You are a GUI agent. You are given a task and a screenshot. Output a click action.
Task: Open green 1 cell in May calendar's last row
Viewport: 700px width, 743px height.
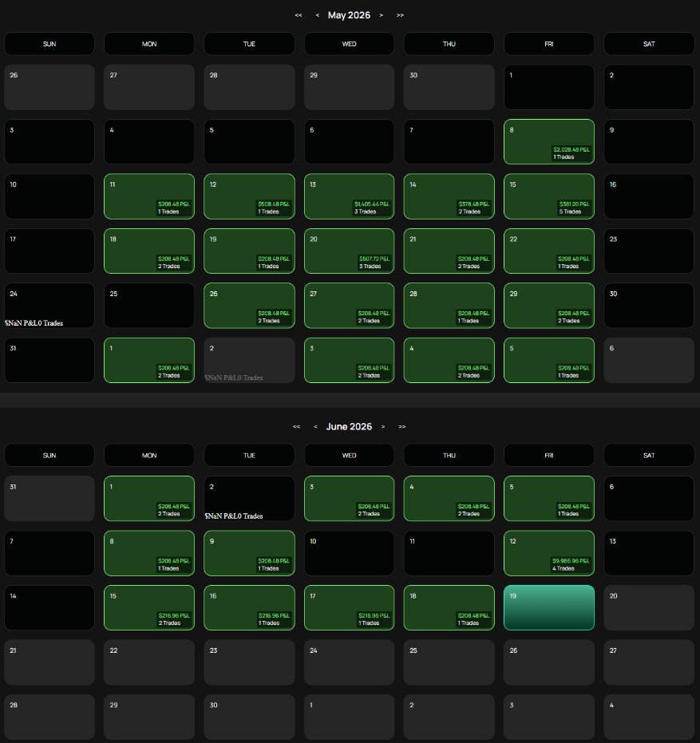pyautogui.click(x=149, y=360)
